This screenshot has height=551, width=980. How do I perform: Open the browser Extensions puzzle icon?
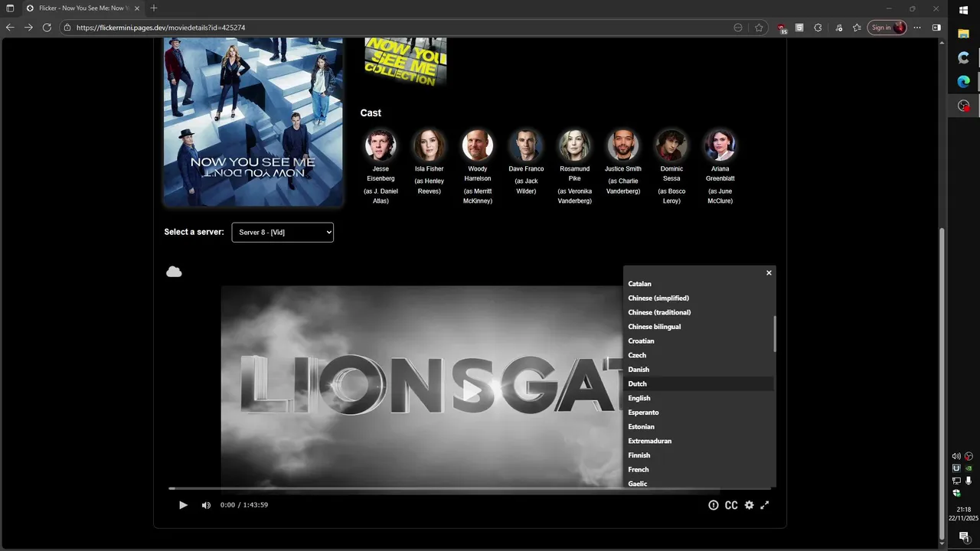pyautogui.click(x=818, y=28)
